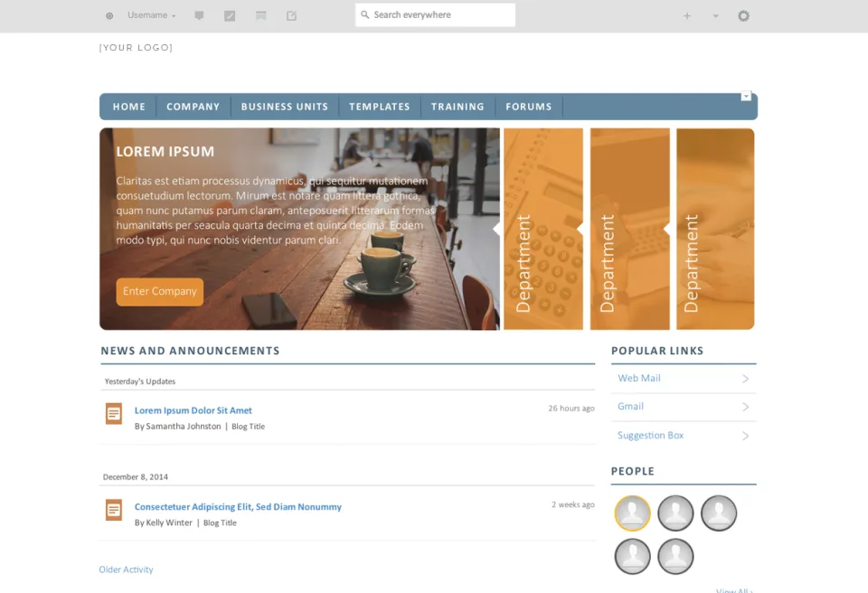This screenshot has width=868, height=593.
Task: Click the Kelly Winter author name
Action: 169,522
